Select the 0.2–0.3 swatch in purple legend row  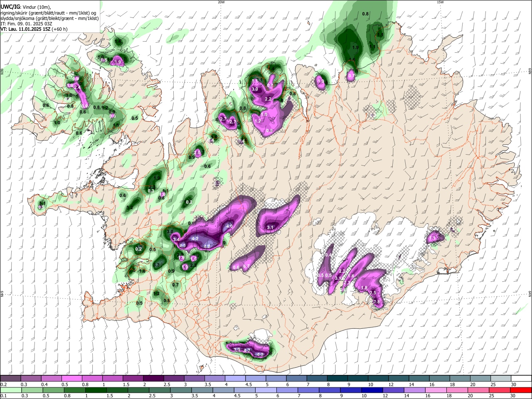pyautogui.click(x=10, y=379)
